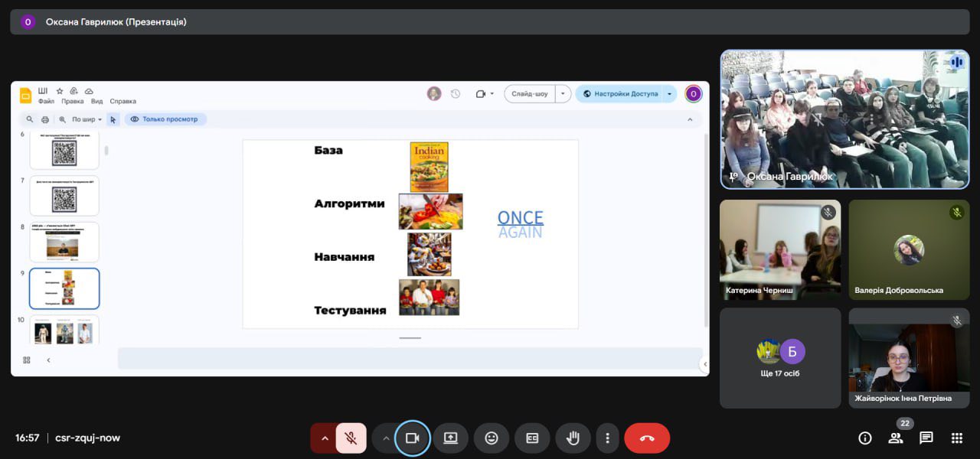
Task: Open the emoji reactions button
Action: pos(492,438)
